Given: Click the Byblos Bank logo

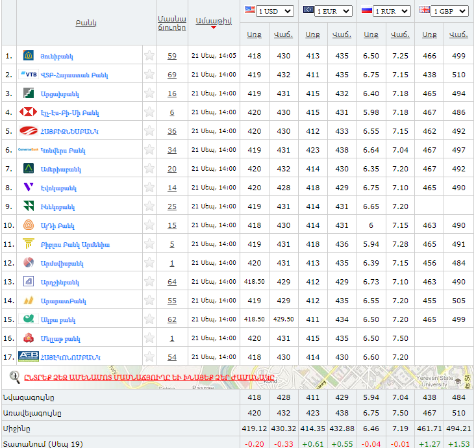Looking at the screenshot, I should [x=29, y=243].
